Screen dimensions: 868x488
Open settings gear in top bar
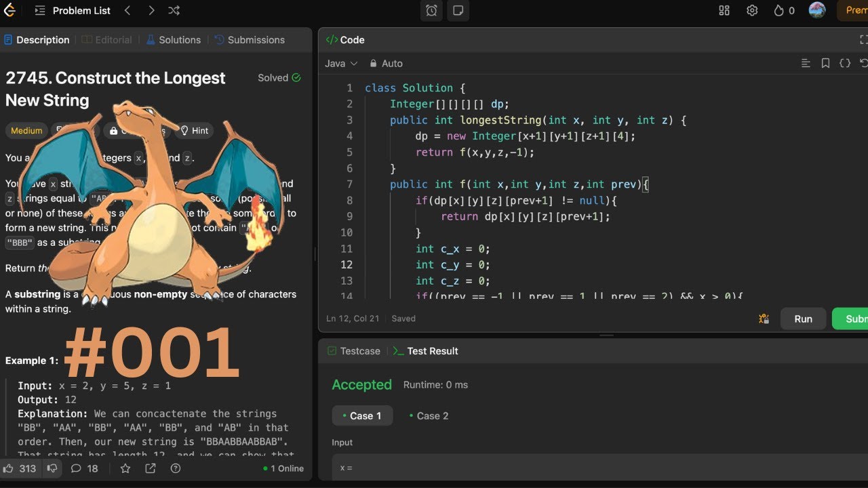tap(752, 11)
